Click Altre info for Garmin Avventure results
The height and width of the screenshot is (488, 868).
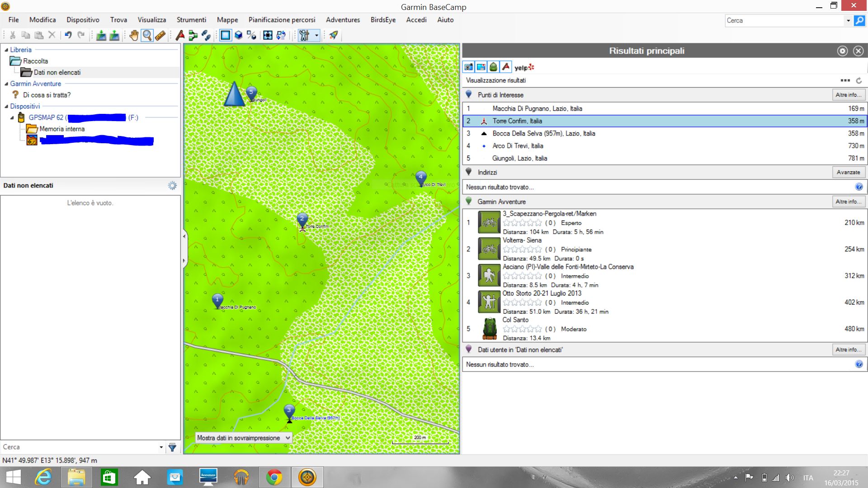click(x=849, y=202)
